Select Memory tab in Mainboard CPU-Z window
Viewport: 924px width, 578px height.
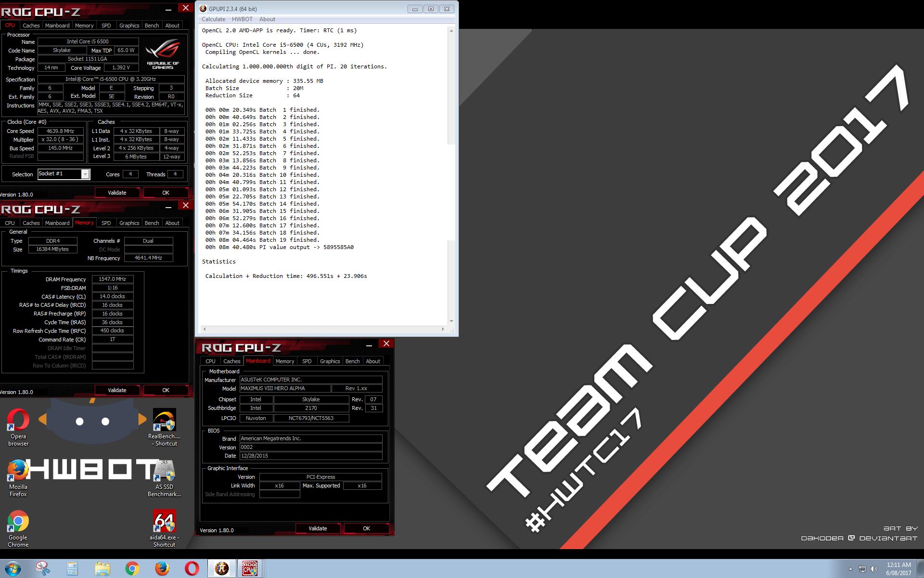point(285,361)
